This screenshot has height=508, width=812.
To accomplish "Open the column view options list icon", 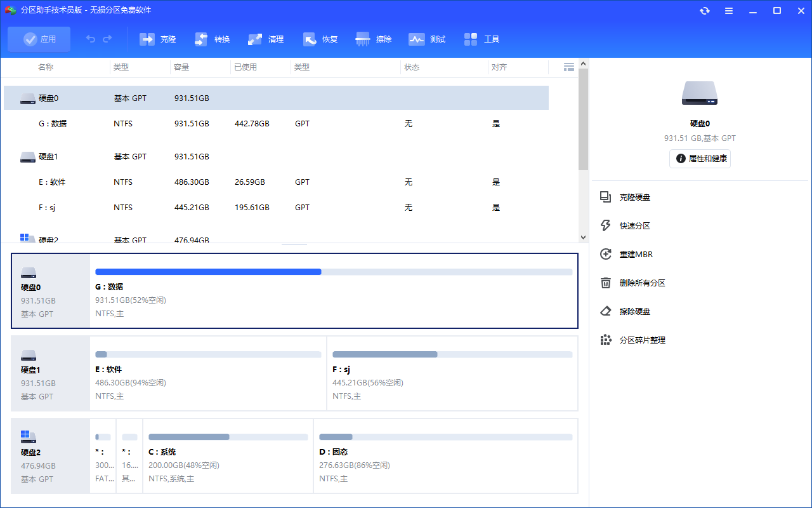I will 569,67.
